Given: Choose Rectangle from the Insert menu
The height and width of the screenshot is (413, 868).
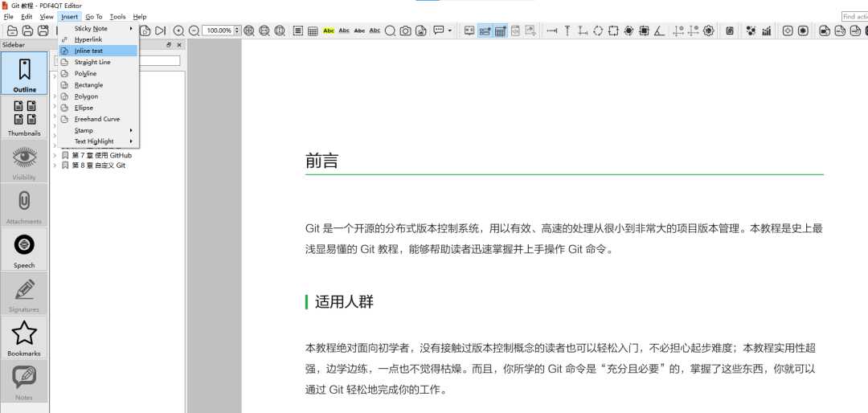Looking at the screenshot, I should 98,84.
